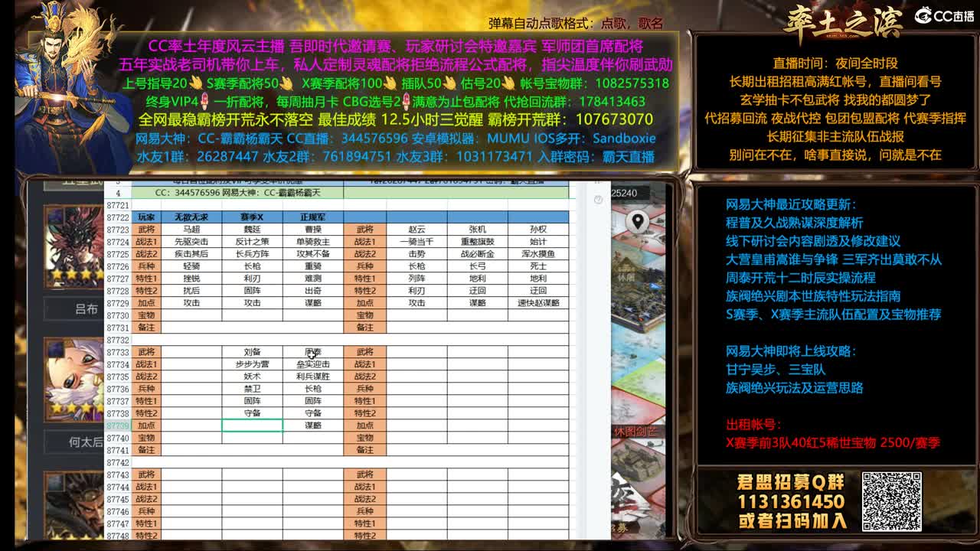Click the 战必断金 cell
The width and height of the screenshot is (980, 551).
[478, 254]
